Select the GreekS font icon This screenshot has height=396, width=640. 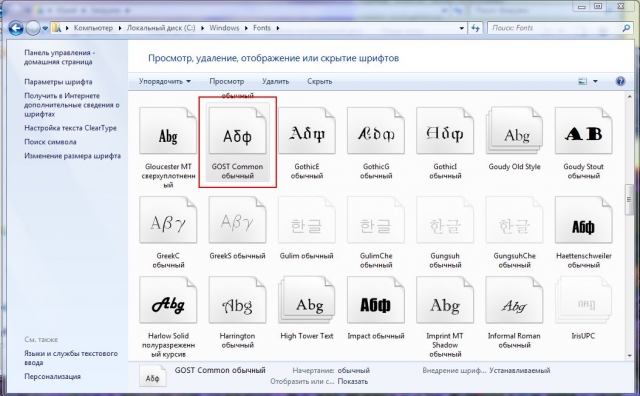pos(237,220)
